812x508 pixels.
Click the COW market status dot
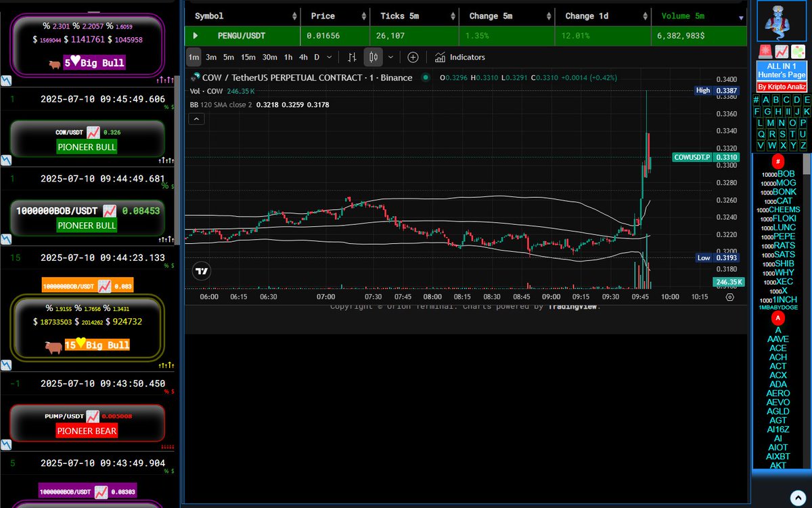point(426,77)
